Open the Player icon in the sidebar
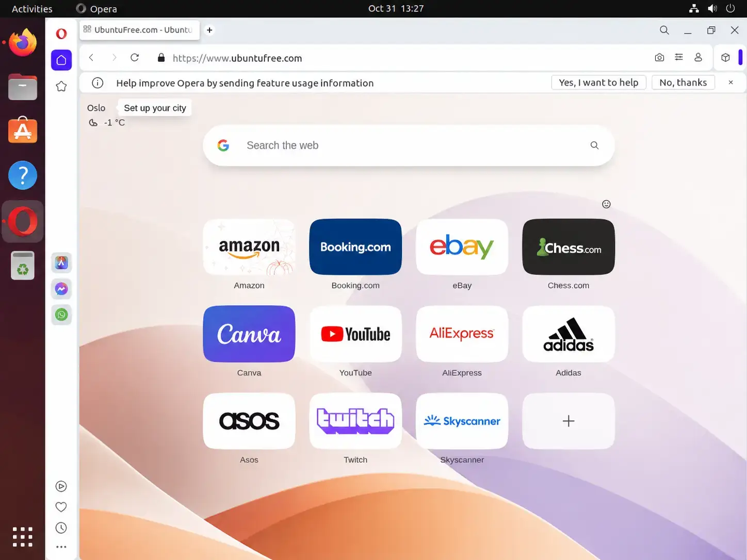The height and width of the screenshot is (560, 747). tap(61, 486)
